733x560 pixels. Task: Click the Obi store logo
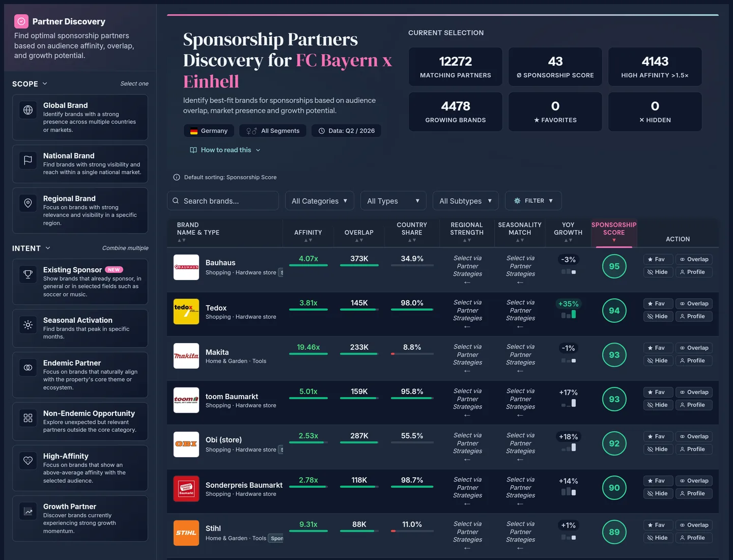pos(186,444)
